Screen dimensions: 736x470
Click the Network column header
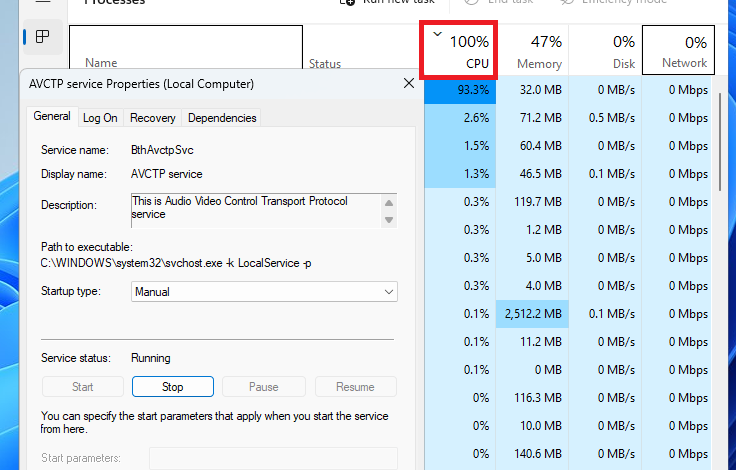678,51
